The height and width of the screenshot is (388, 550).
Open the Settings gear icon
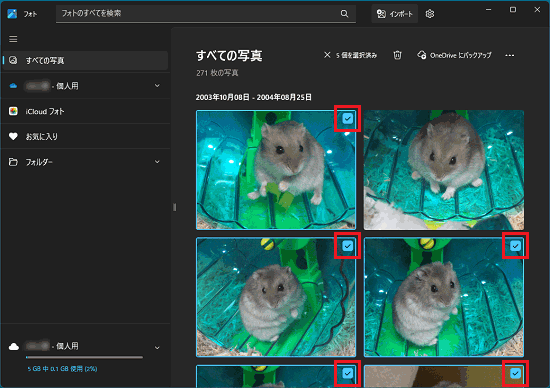[430, 14]
